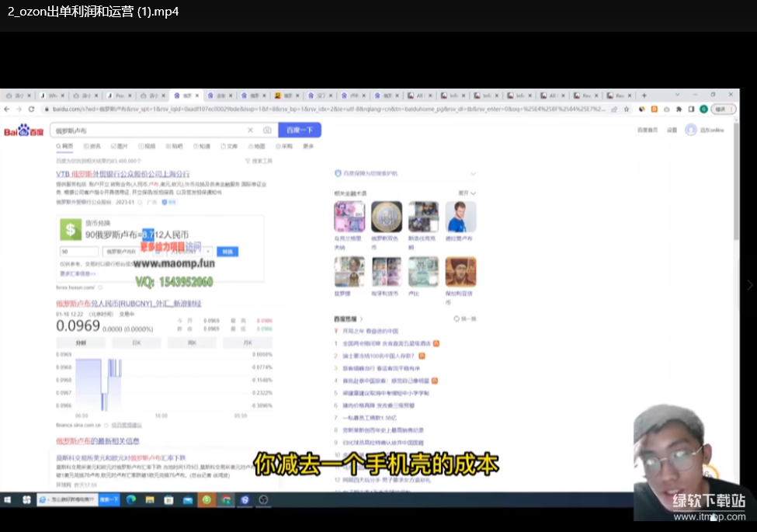The image size is (757, 532).
Task: Open the tab search dropdown arrow
Action: pos(677,95)
